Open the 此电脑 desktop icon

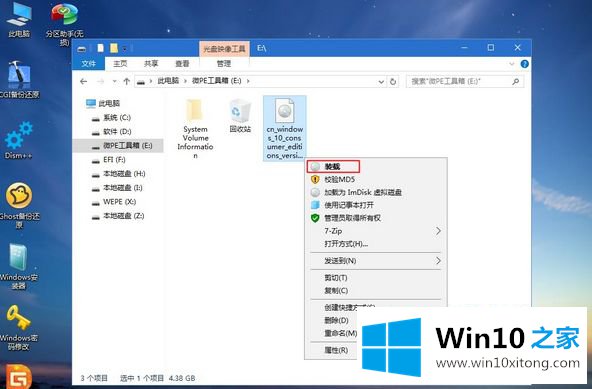pyautogui.click(x=19, y=19)
